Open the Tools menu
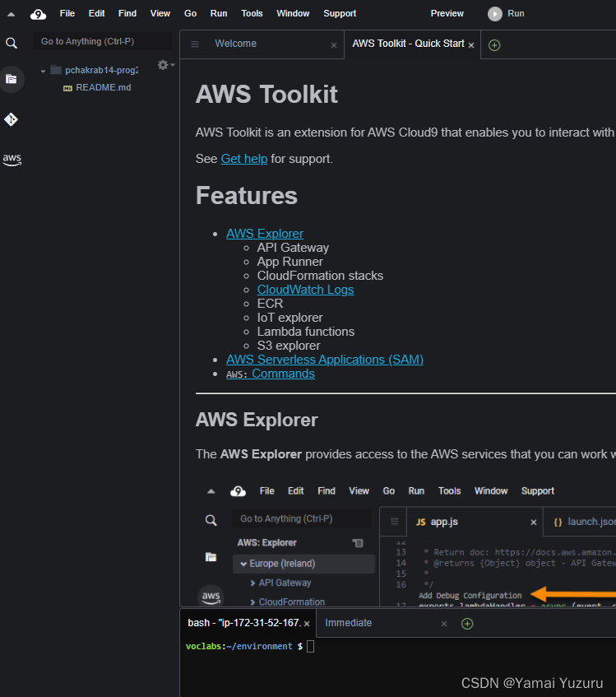Screen dimensions: 616x697 (x=252, y=14)
